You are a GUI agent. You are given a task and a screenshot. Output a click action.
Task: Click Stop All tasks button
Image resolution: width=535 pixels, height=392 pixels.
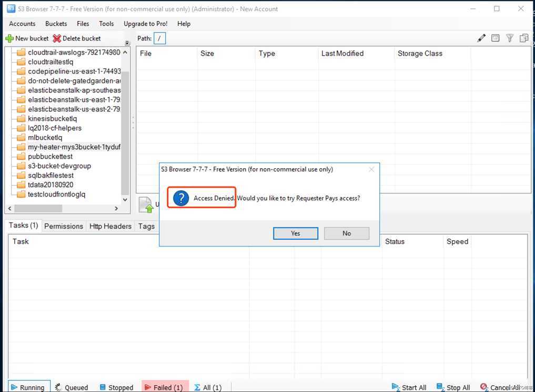(454, 387)
